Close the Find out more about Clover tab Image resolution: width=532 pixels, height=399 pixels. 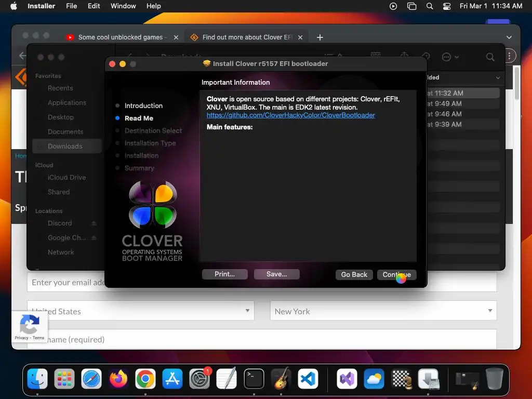[300, 37]
